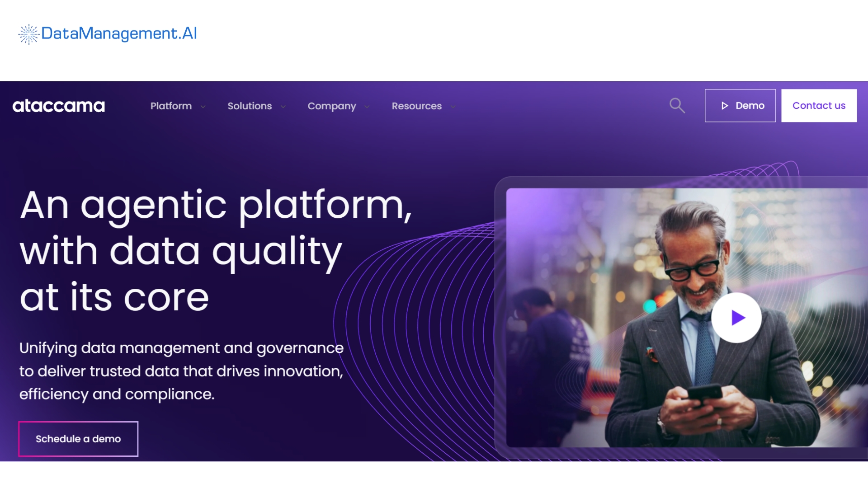Screen dimensions: 868x488
Task: Click the chevron next to Platform
Action: point(203,107)
